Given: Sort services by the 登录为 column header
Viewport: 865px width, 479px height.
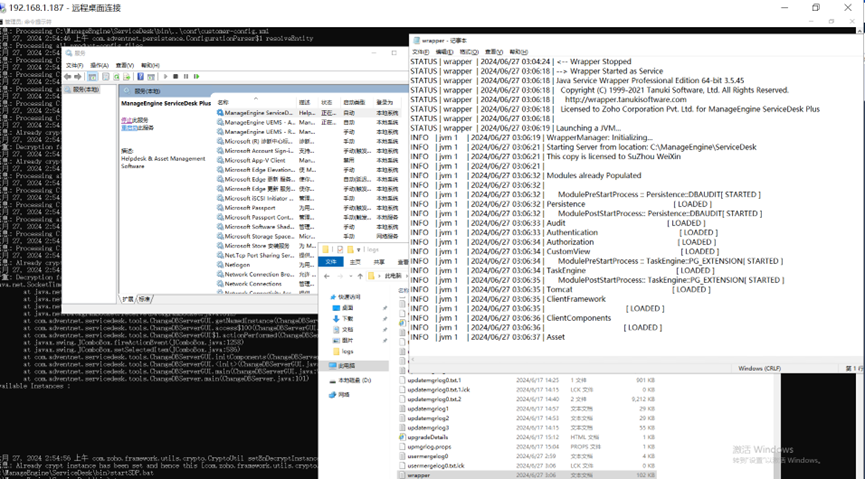Looking at the screenshot, I should coord(385,103).
